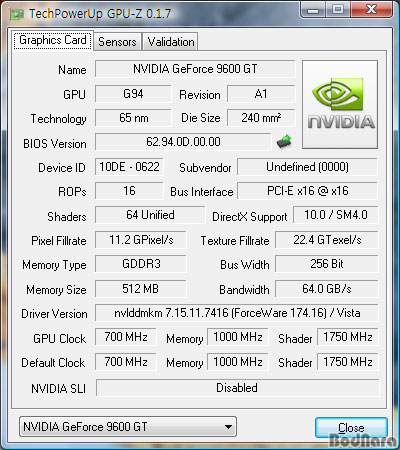Image resolution: width=400 pixels, height=450 pixels.
Task: Click Device ID field 10DE - 0622
Action: pos(129,167)
